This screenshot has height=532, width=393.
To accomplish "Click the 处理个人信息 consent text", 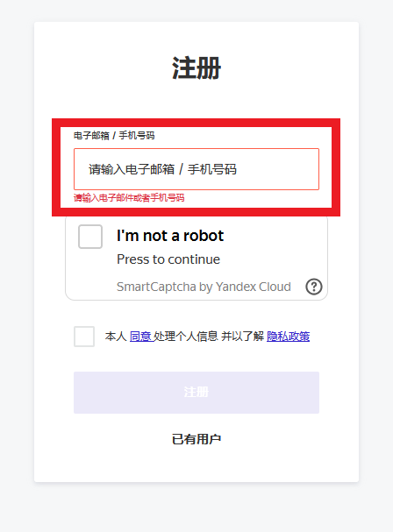I will pos(185,337).
